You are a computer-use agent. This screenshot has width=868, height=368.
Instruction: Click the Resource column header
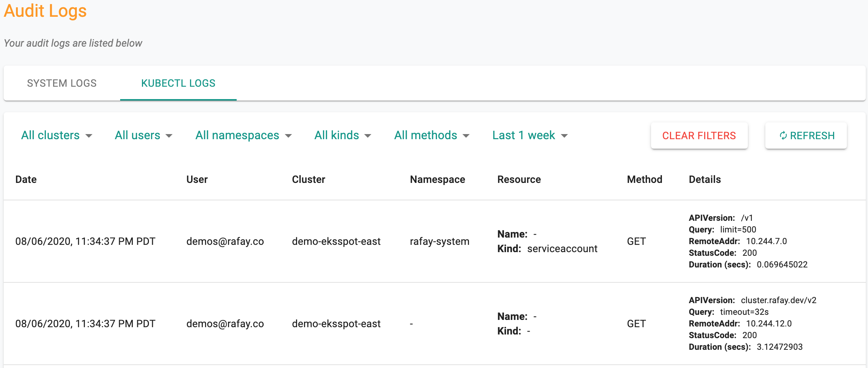coord(519,179)
